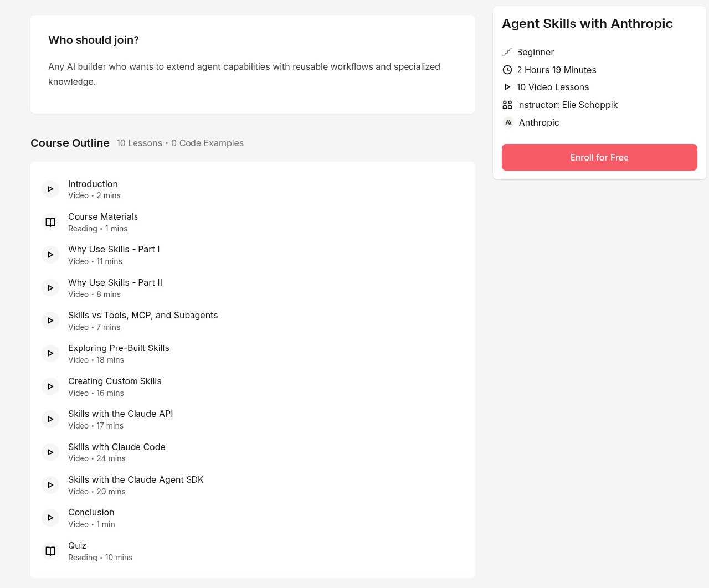Click play icon beside Claude Agent SDK lesson

pyautogui.click(x=50, y=485)
